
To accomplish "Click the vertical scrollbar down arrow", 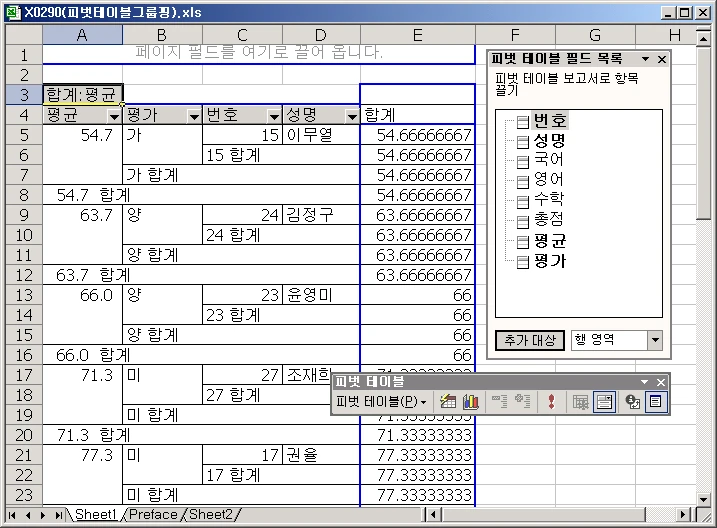I will coord(703,499).
